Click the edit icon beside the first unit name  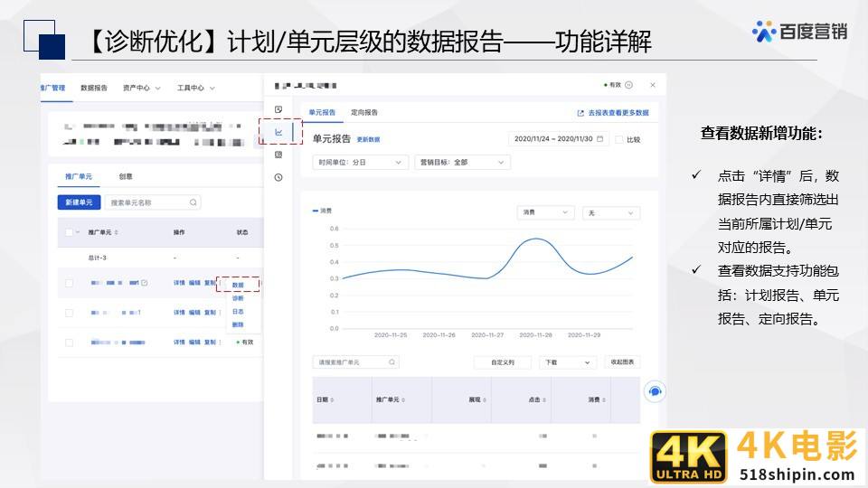click(145, 283)
